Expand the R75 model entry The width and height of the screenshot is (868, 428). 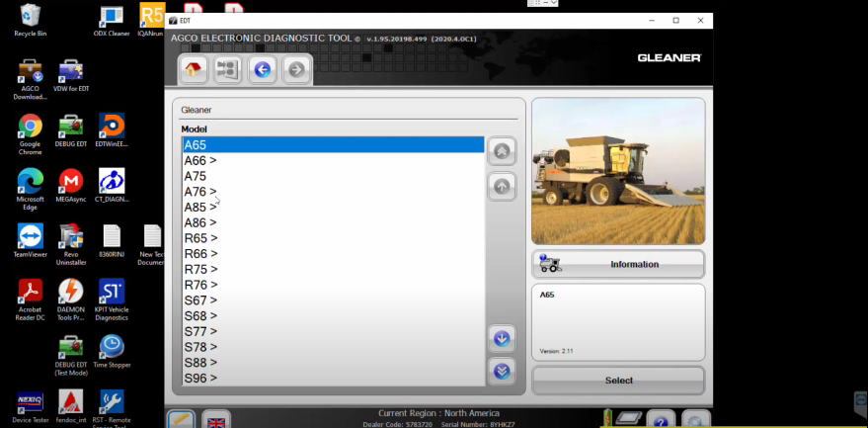(200, 269)
